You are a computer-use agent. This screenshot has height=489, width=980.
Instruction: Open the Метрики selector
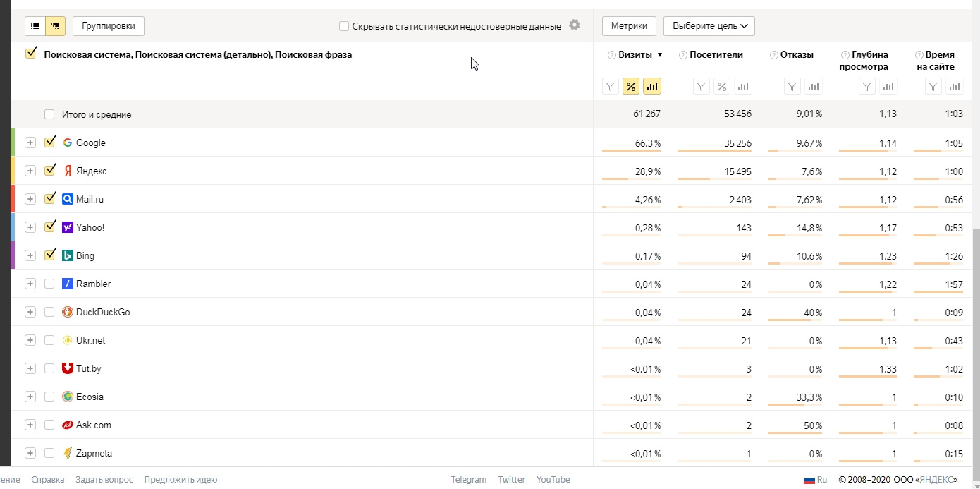(630, 26)
